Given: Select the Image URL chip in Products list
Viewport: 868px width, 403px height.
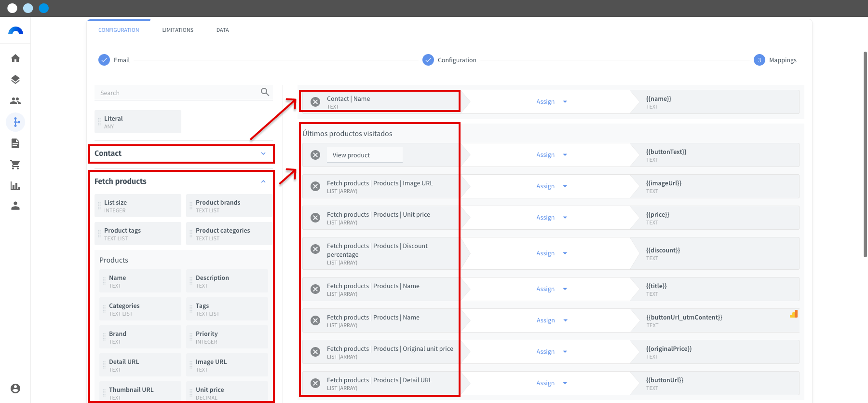Looking at the screenshot, I should [x=227, y=365].
